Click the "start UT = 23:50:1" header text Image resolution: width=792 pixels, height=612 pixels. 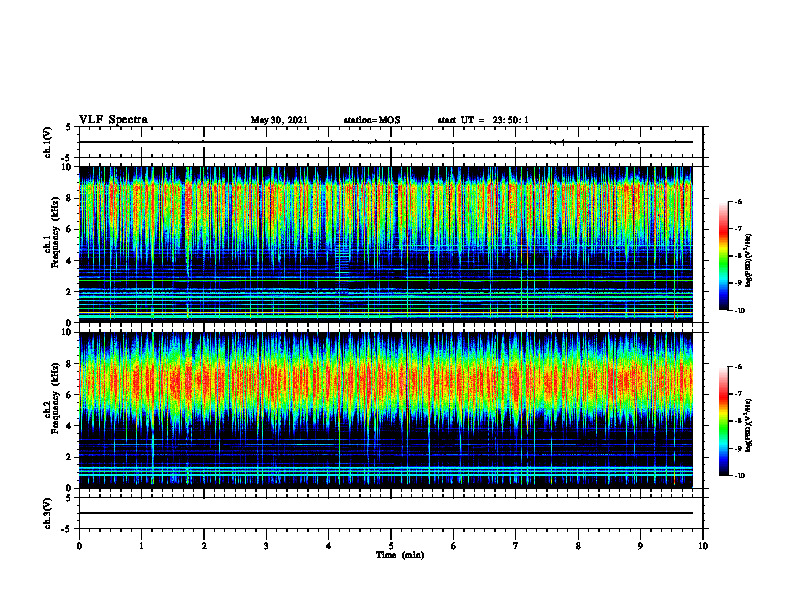483,120
